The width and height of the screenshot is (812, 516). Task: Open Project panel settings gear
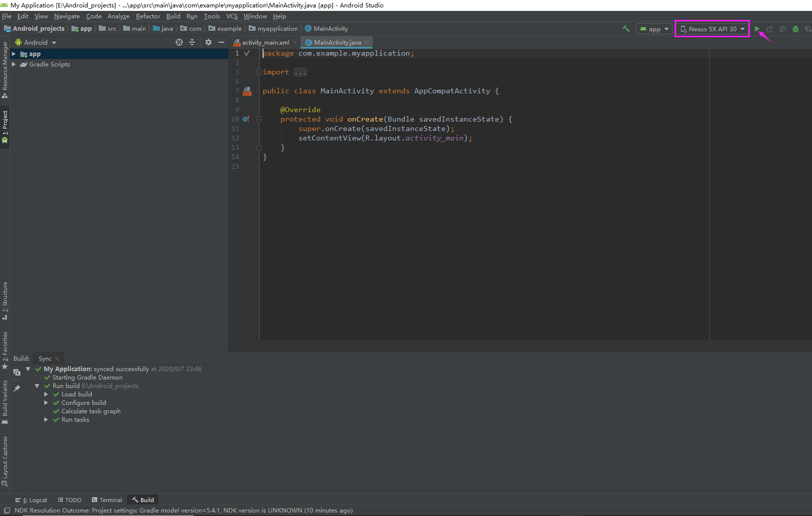pyautogui.click(x=208, y=43)
